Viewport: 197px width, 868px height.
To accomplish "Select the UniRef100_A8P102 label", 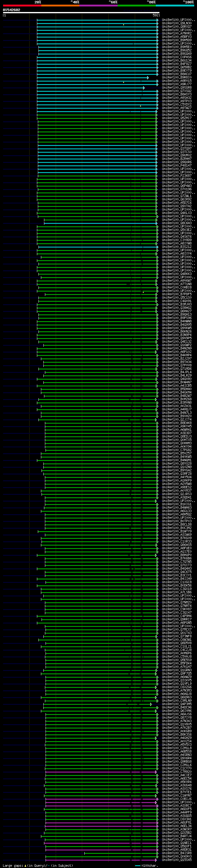I will (177, 352).
